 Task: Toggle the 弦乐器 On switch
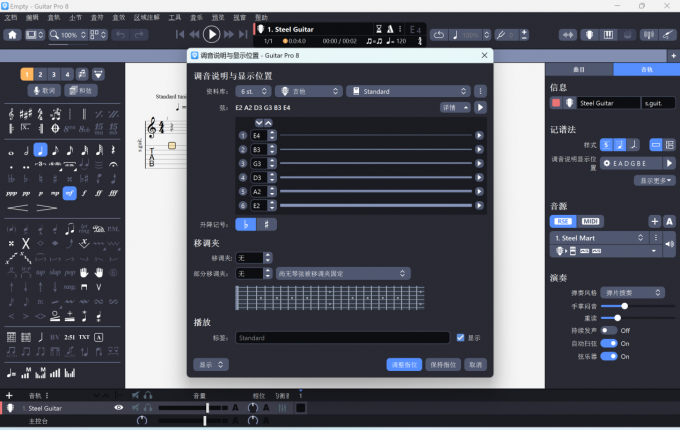(609, 357)
